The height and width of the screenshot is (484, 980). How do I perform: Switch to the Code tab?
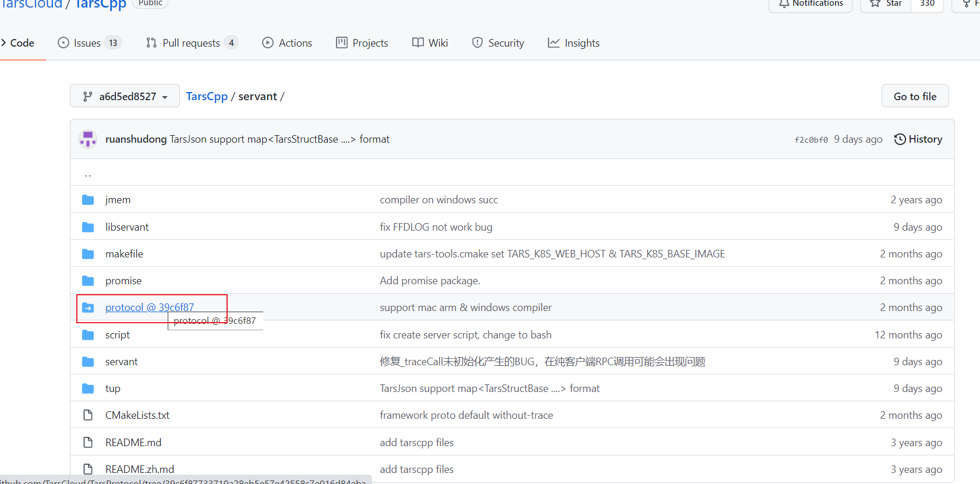[x=18, y=43]
